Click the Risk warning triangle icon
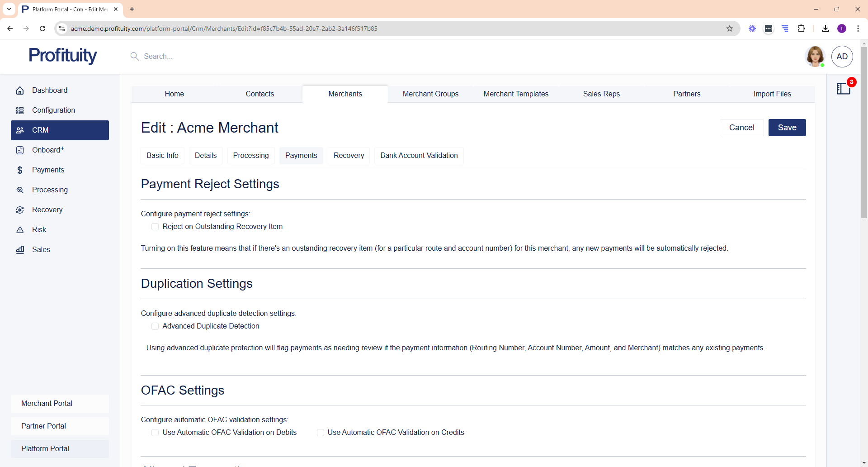868x467 pixels. [x=20, y=230]
